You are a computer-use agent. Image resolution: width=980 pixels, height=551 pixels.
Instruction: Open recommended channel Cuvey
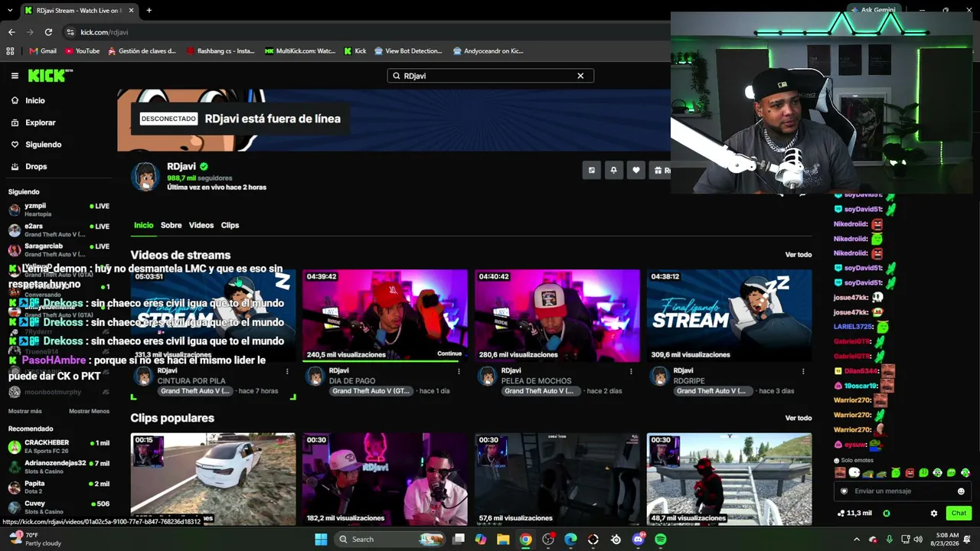coord(59,507)
